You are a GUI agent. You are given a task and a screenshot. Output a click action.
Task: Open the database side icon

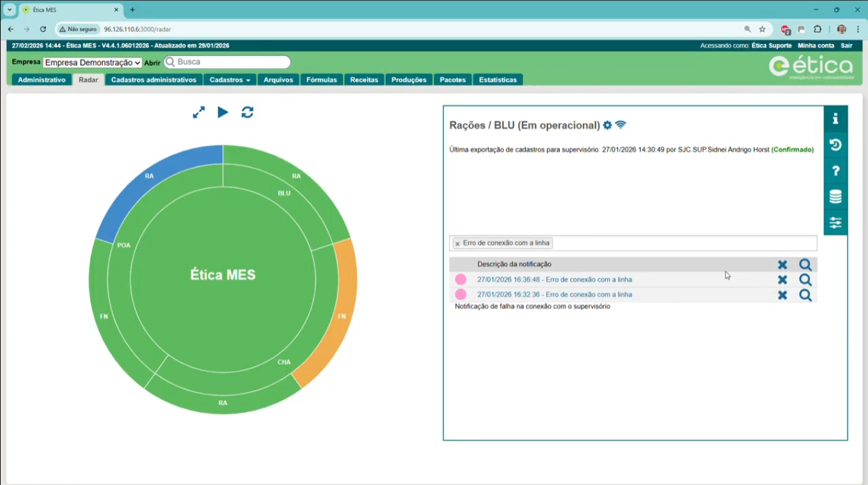coord(835,197)
